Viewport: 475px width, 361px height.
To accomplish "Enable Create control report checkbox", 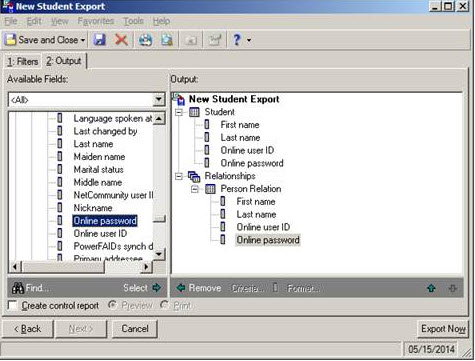I will (x=13, y=306).
